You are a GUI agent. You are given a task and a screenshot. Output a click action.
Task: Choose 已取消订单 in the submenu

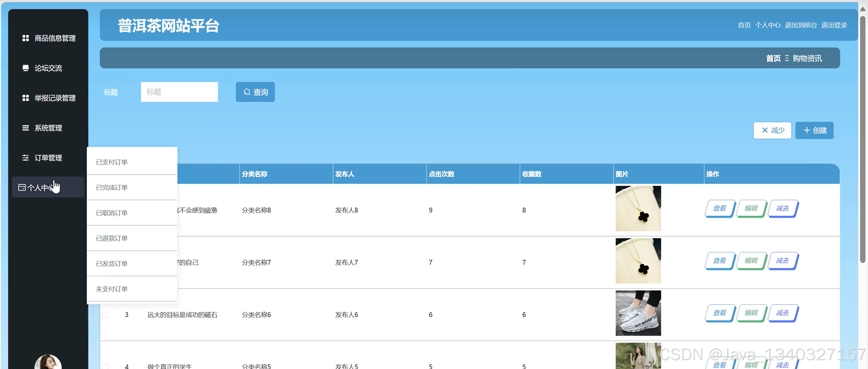(132, 213)
